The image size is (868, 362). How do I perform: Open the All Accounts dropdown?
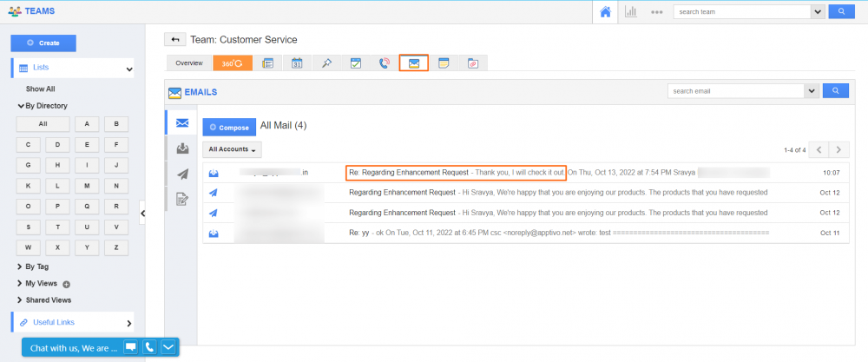pos(233,149)
